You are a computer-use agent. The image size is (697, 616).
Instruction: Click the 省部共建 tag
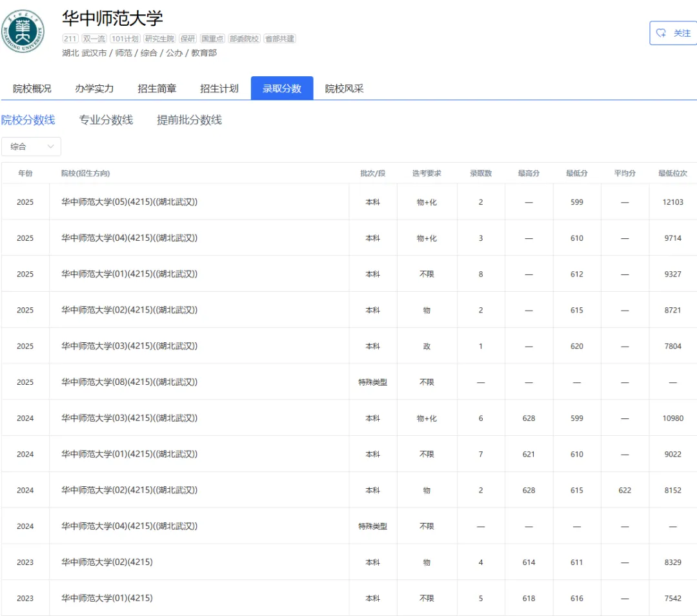279,39
